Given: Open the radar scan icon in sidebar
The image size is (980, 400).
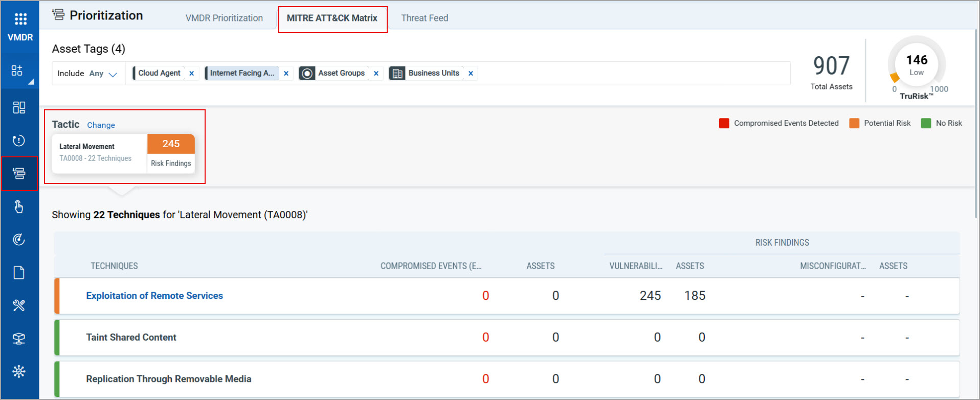Looking at the screenshot, I should [x=19, y=240].
